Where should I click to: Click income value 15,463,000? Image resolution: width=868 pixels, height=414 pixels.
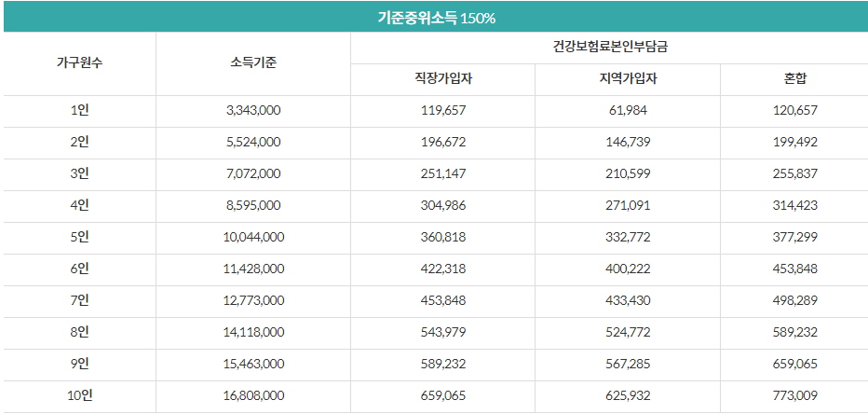[253, 363]
